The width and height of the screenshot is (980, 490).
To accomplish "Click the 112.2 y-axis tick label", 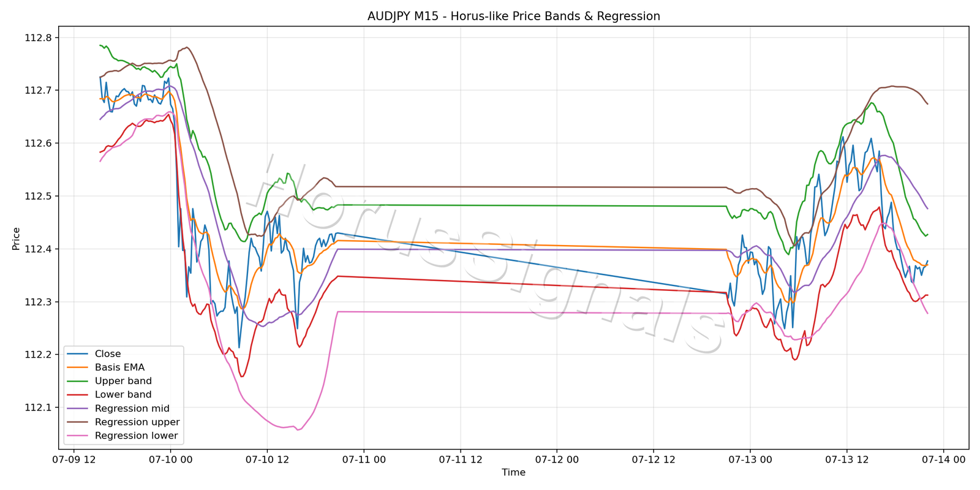I will point(39,355).
